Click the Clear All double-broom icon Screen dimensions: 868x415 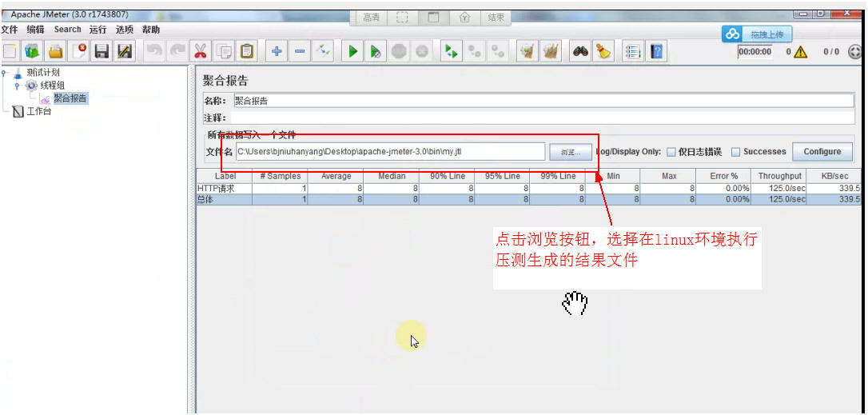pos(551,52)
